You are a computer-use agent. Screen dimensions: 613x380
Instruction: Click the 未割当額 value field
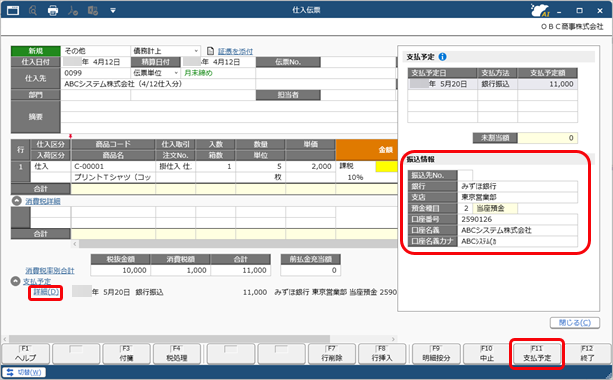(x=548, y=138)
